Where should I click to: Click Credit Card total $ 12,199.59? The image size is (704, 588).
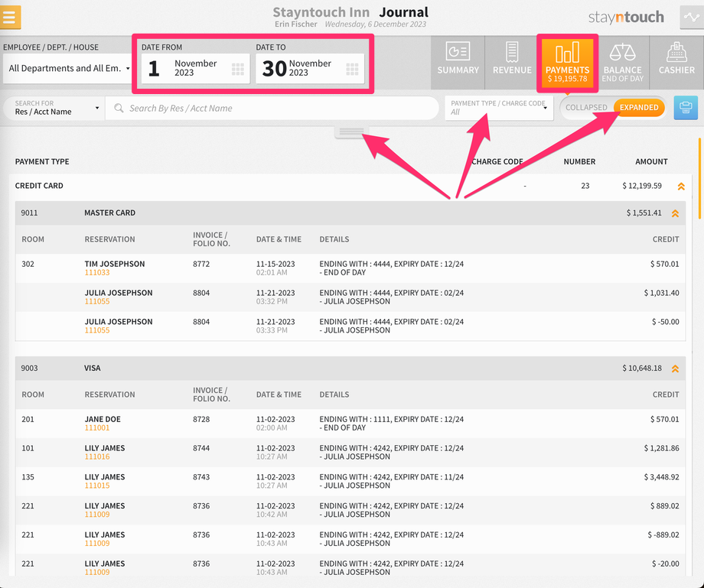(641, 186)
